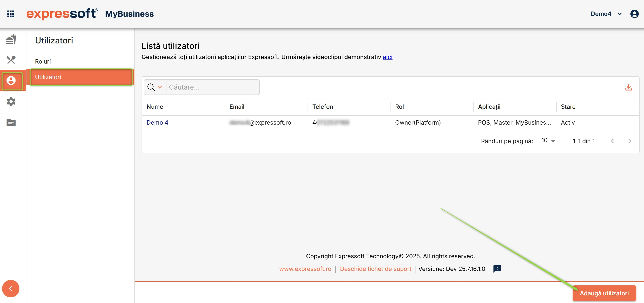Select the users sidebar icon
644x303 pixels.
[11, 81]
